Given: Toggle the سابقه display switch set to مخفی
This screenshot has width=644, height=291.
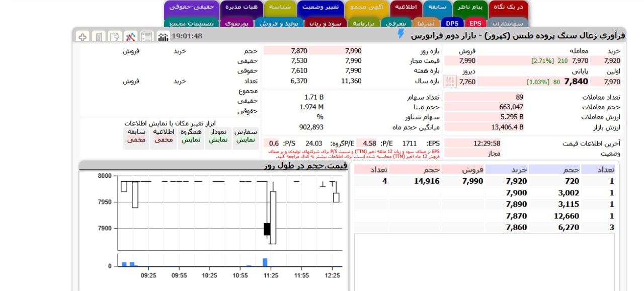Looking at the screenshot, I should tap(136, 136).
